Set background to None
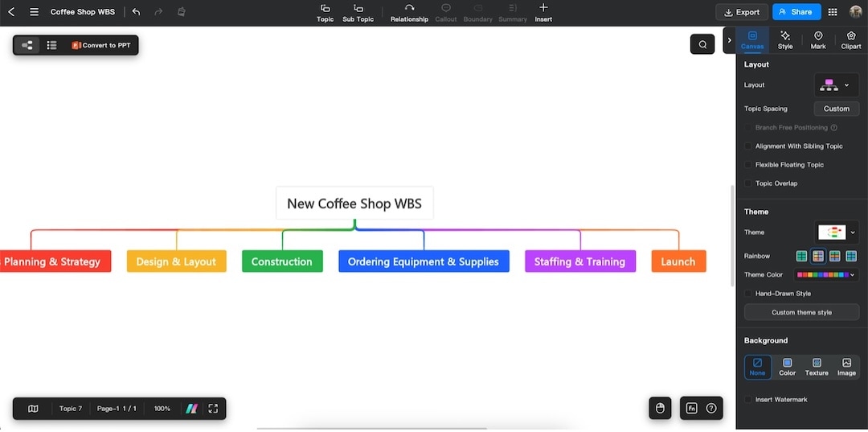Screen dimensions: 868x432 coord(757,367)
